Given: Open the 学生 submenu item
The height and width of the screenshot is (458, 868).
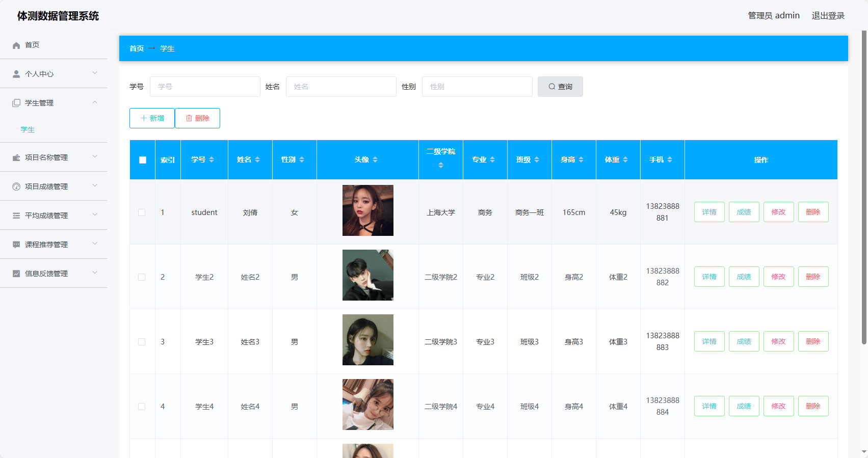Looking at the screenshot, I should [x=28, y=129].
